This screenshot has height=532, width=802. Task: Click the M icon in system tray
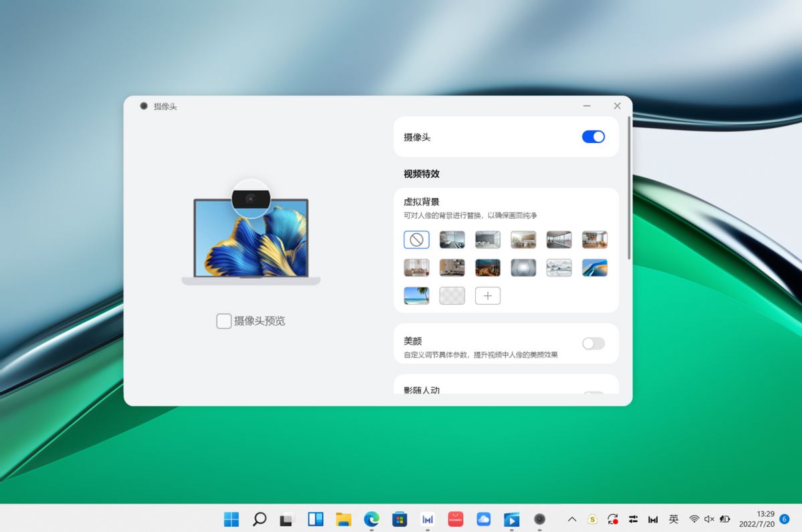pyautogui.click(x=653, y=519)
